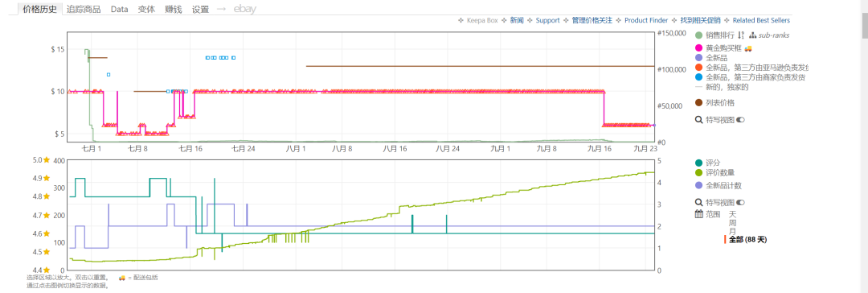Image resolution: width=868 pixels, height=293 pixels.
Task: Open the Related Best Sellers link
Action: pyautogui.click(x=761, y=21)
